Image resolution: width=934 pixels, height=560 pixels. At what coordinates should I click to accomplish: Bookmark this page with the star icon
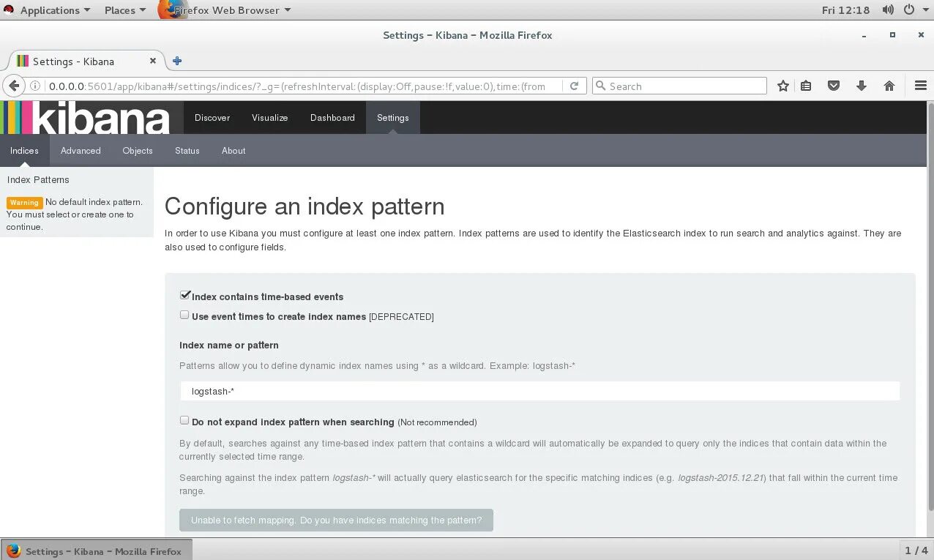point(783,86)
